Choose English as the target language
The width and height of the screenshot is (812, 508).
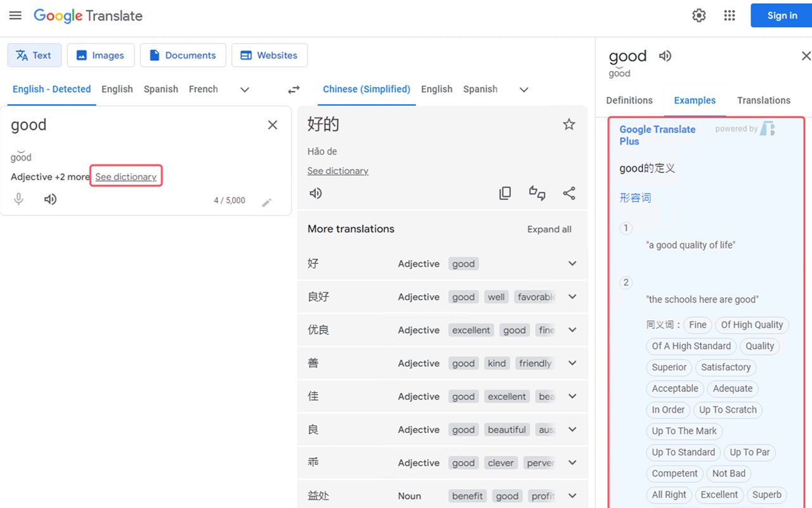point(437,90)
